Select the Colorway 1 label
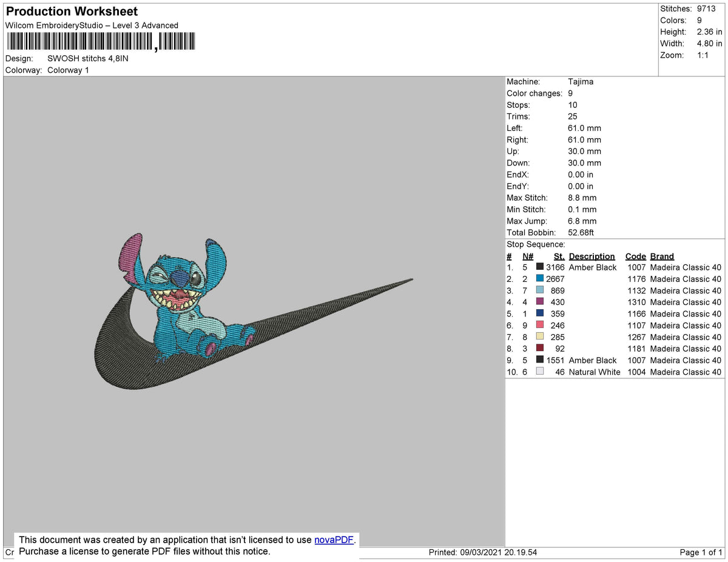This screenshot has height=562, width=728. 68,70
